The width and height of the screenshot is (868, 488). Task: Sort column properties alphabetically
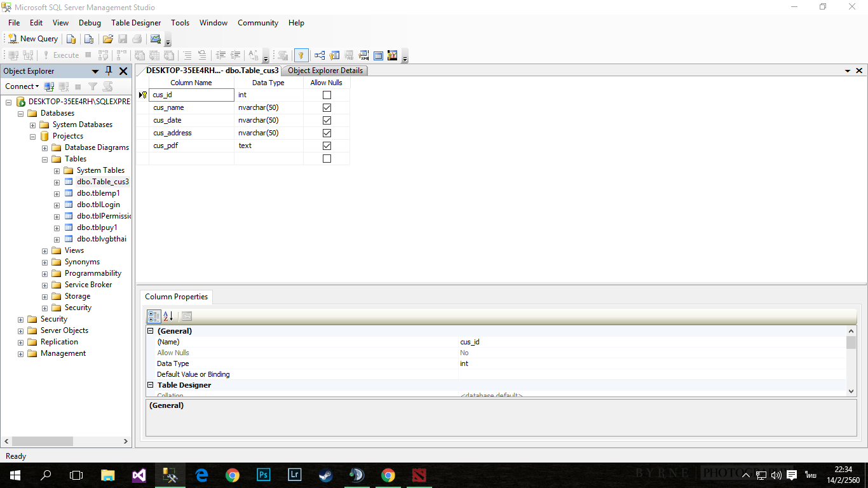pyautogui.click(x=168, y=316)
